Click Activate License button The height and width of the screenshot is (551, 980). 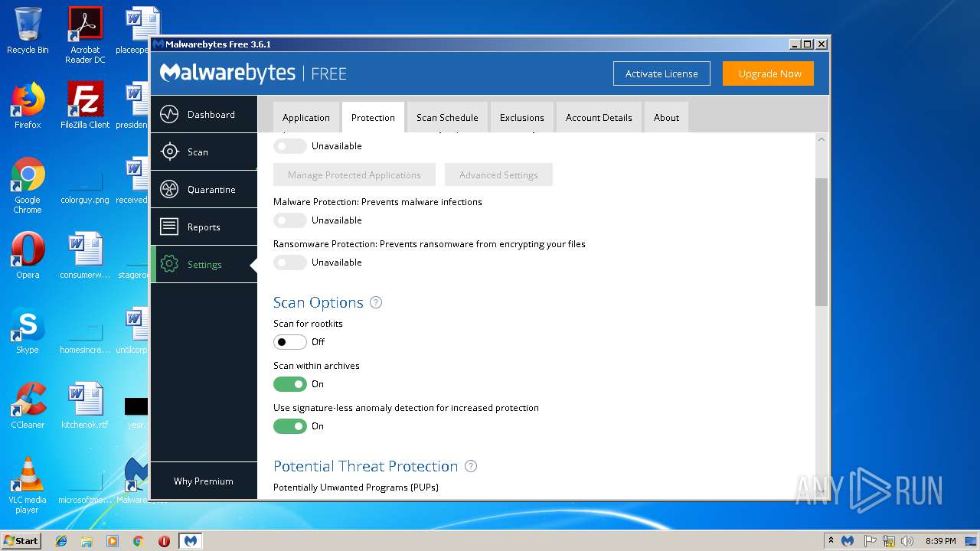point(661,73)
